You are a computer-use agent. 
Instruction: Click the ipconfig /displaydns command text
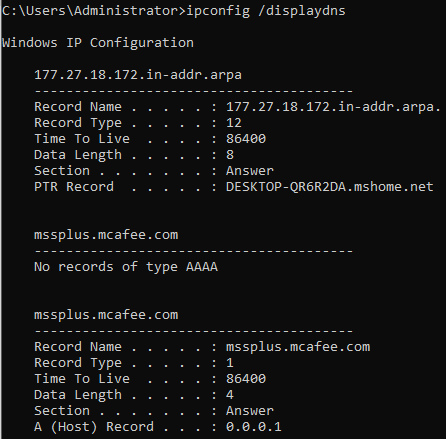click(x=266, y=11)
